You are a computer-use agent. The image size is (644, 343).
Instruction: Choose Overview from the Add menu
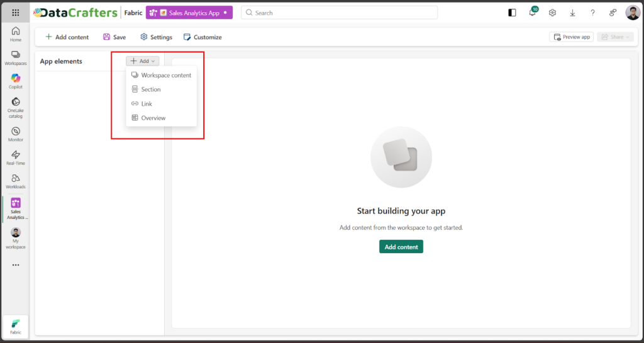(x=153, y=118)
